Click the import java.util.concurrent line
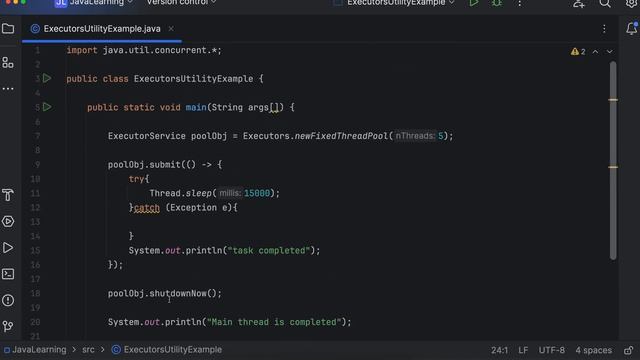Screen dimensions: 640x360 click(x=144, y=50)
